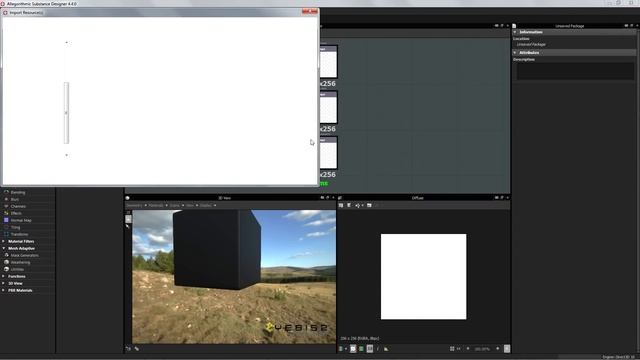This screenshot has width=640, height=360.
Task: Click the second icon in the Diffuse view toolbar
Action: click(x=349, y=205)
